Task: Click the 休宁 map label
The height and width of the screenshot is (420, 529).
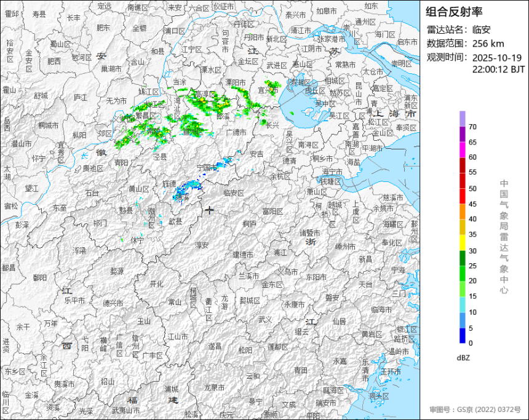Action: click(x=138, y=240)
